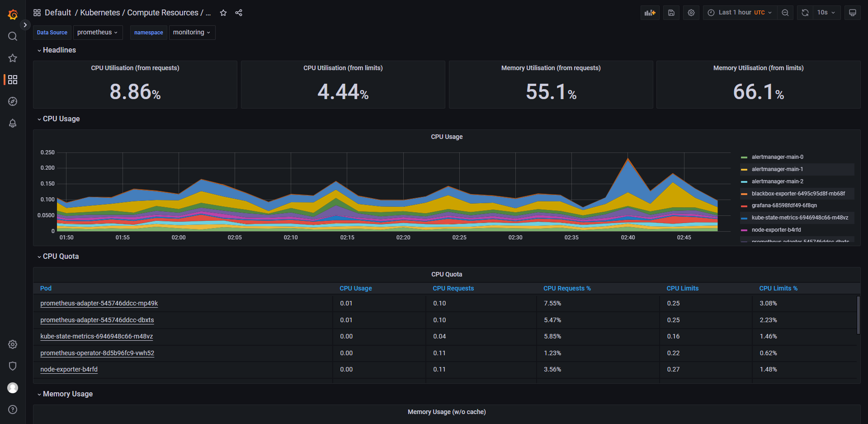Click the Add panel icon
This screenshot has width=868, height=424.
click(x=650, y=13)
